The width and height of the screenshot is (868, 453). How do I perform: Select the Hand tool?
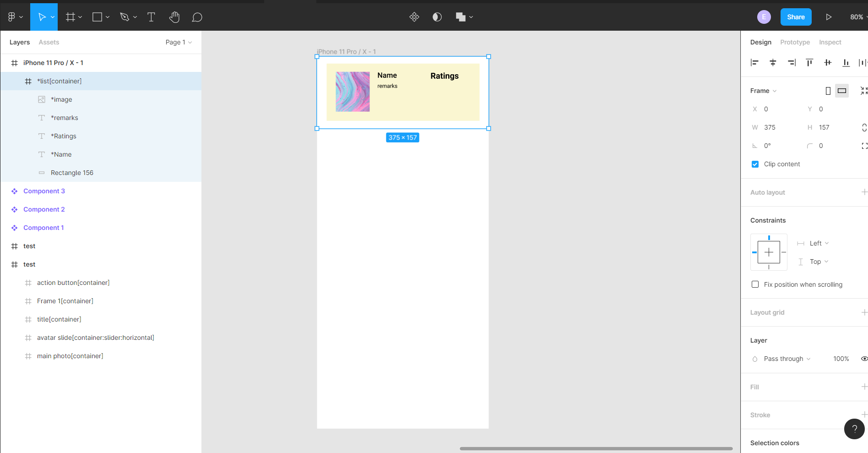[x=174, y=17]
